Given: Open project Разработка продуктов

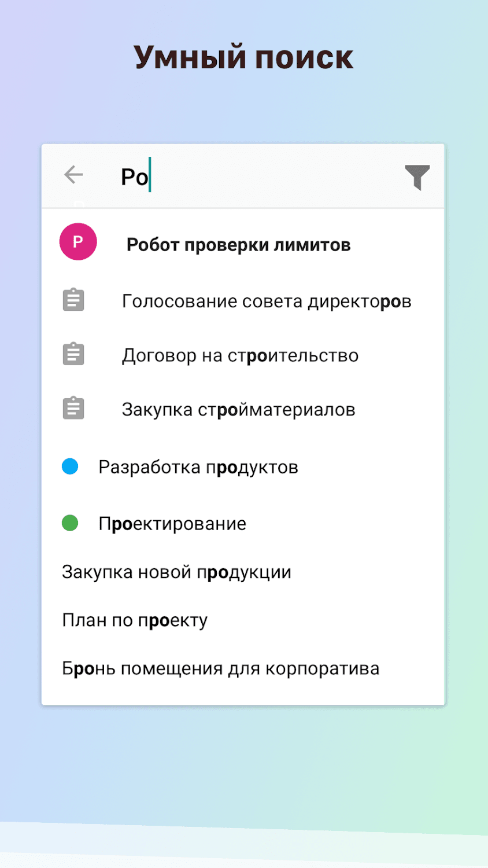Looking at the screenshot, I should [x=198, y=467].
